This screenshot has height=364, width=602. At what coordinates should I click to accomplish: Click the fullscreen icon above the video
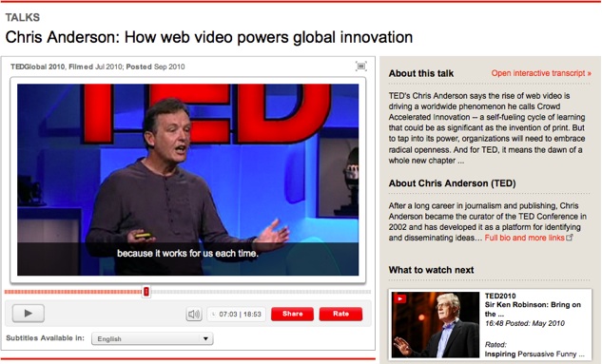[360, 67]
